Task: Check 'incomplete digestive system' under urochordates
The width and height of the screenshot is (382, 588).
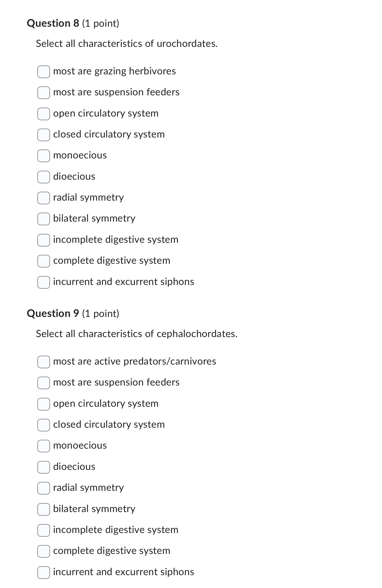Action: pos(43,240)
